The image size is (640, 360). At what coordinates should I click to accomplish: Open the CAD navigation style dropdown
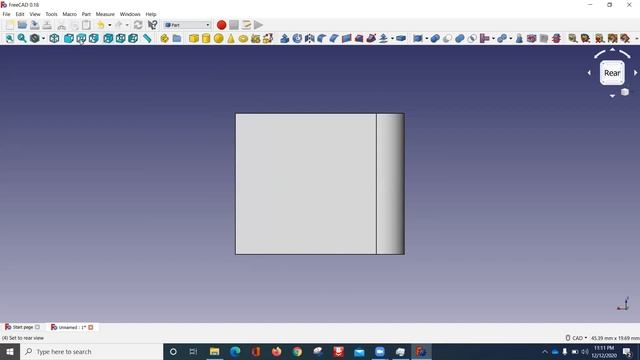(576, 338)
